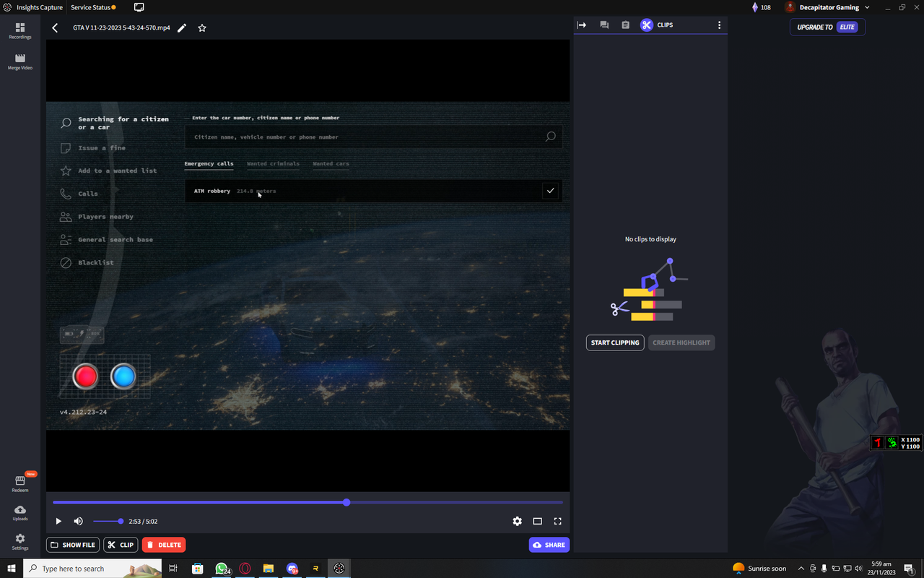Open the Redeem section
Screen dimensions: 924x578
point(20,484)
